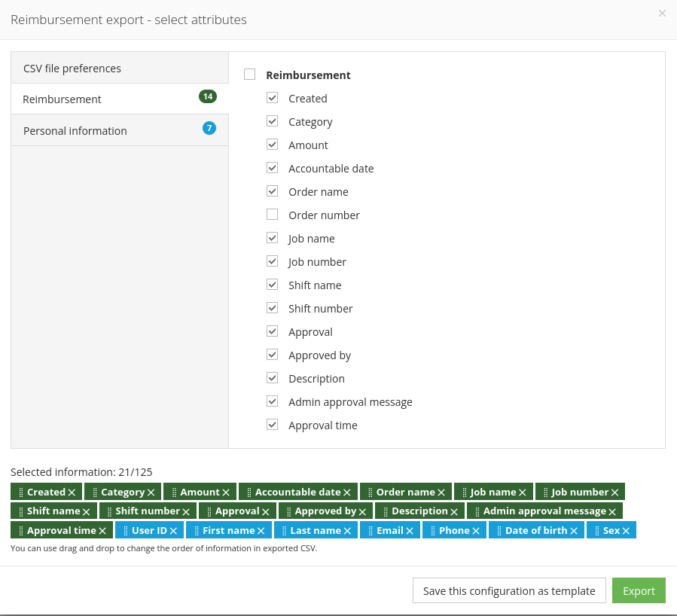Uncheck the Approval time checkbox
The height and width of the screenshot is (616, 677).
point(272,424)
